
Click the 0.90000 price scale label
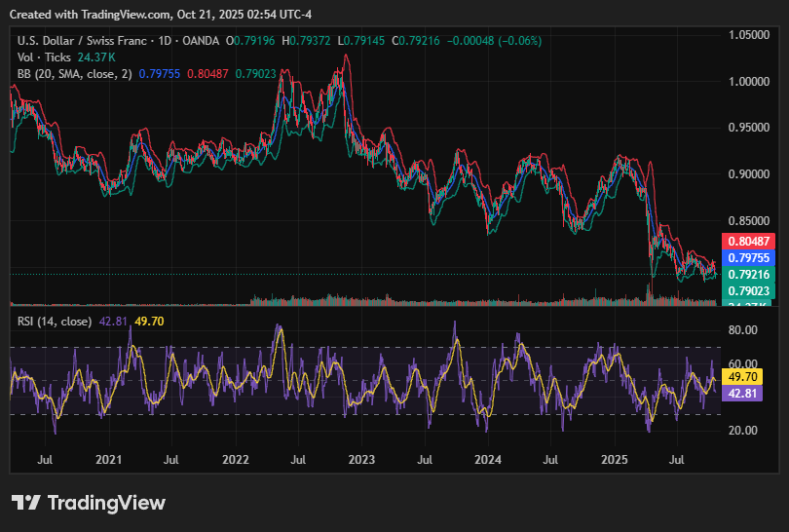(751, 174)
